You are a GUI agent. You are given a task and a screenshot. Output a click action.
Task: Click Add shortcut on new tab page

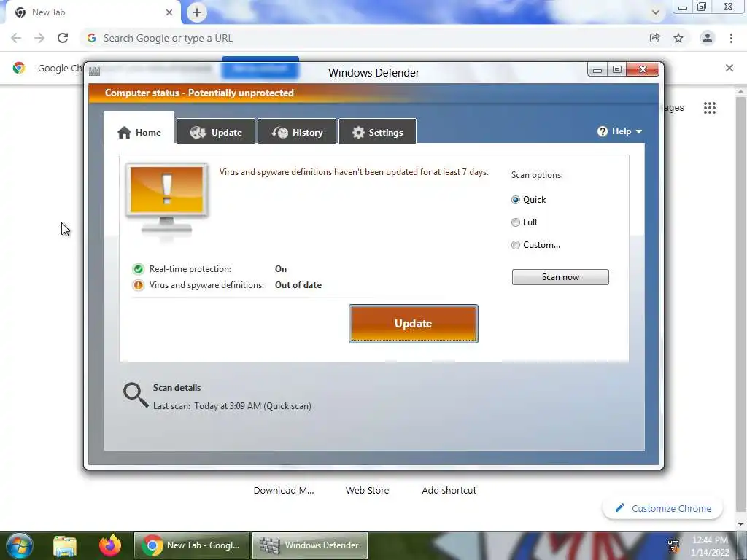click(449, 490)
